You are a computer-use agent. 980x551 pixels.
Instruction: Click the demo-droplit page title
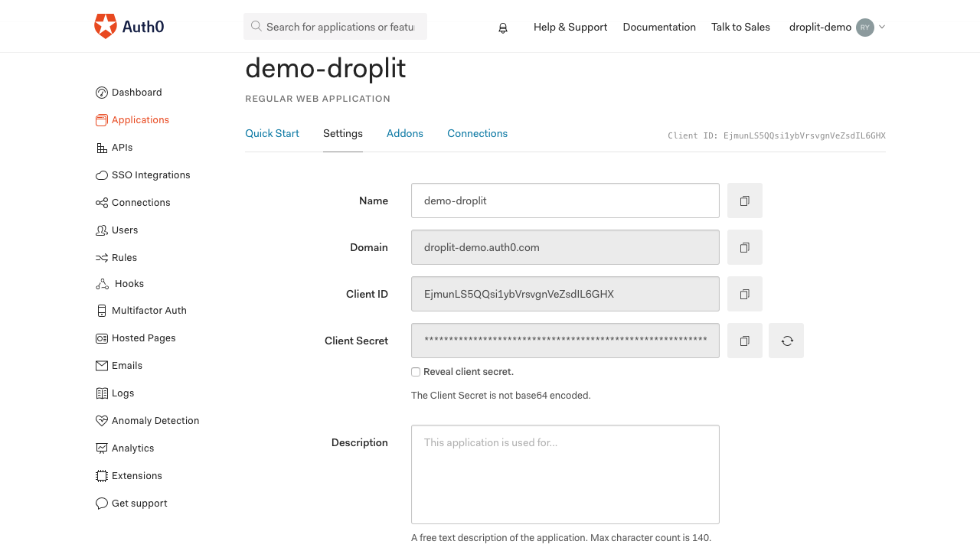pos(325,68)
